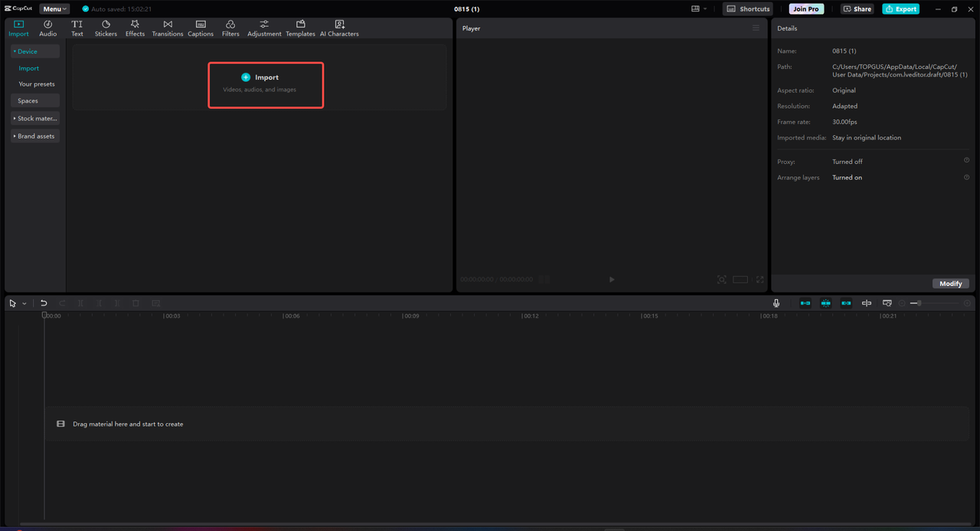
Task: Select the top-left Import media tab
Action: pos(18,28)
